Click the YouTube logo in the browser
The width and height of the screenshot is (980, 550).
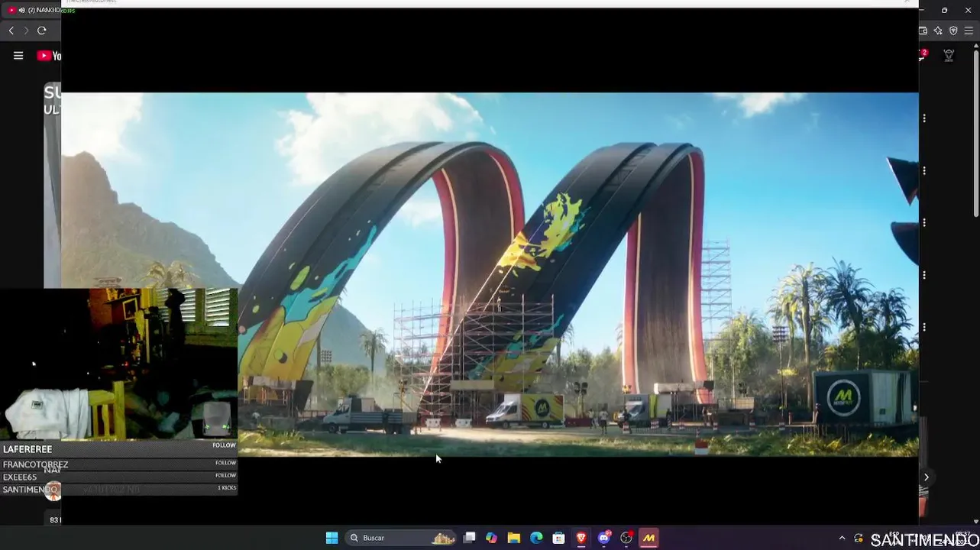[49, 56]
